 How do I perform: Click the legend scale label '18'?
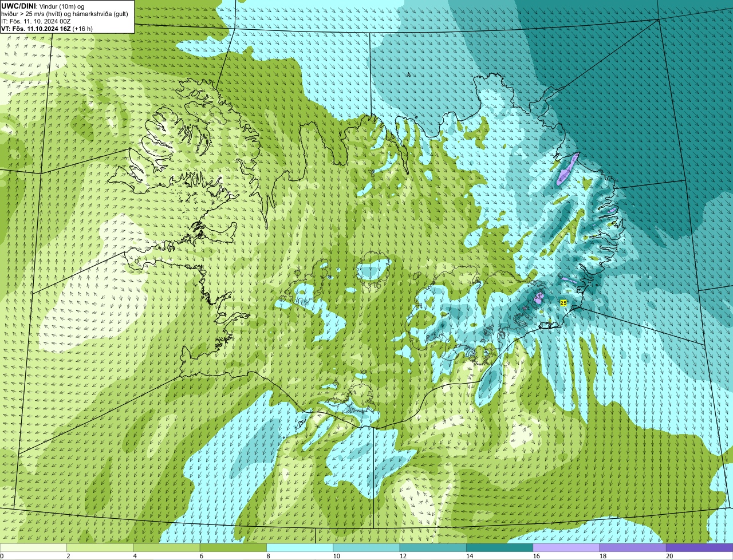coord(603,556)
